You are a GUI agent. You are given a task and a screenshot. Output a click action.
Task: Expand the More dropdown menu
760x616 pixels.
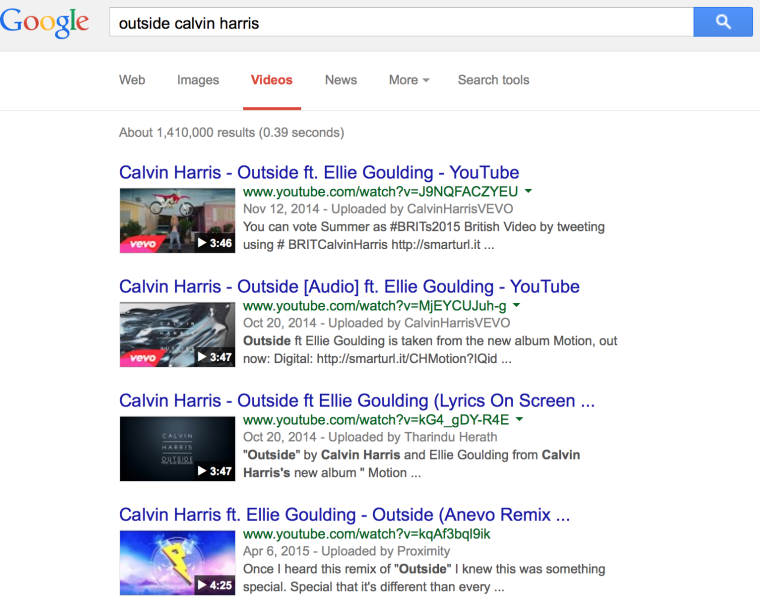tap(409, 80)
